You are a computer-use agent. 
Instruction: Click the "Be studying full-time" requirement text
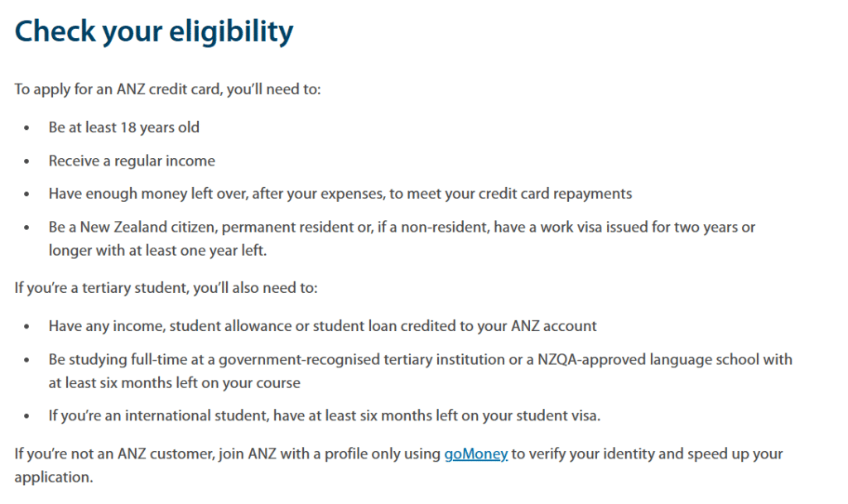[x=420, y=359]
